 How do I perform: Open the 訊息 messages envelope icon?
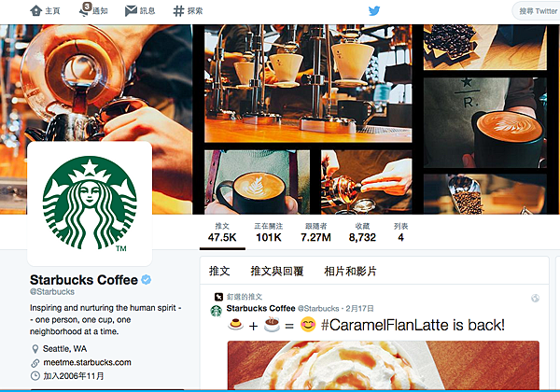(x=131, y=10)
